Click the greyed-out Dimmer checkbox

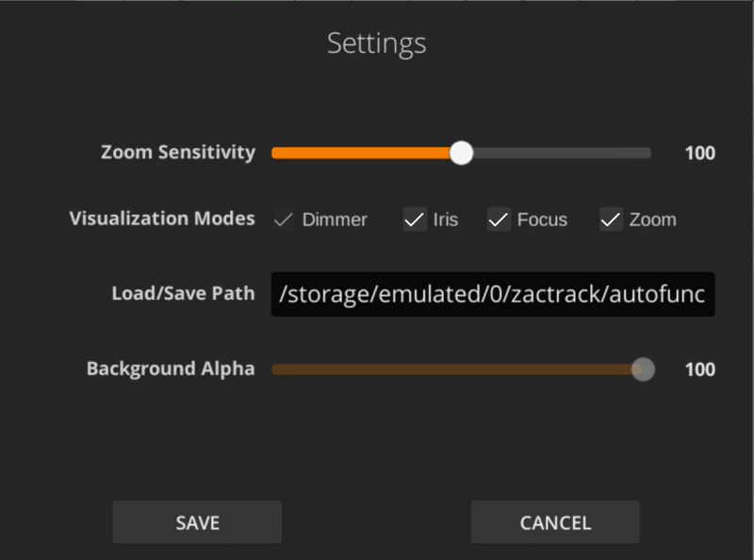tap(285, 220)
